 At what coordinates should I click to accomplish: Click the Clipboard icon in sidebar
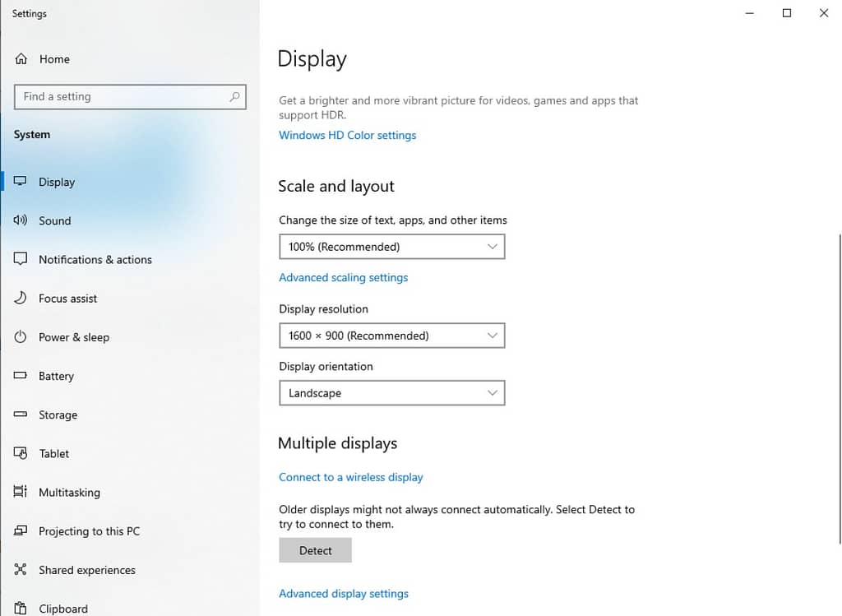click(x=21, y=608)
